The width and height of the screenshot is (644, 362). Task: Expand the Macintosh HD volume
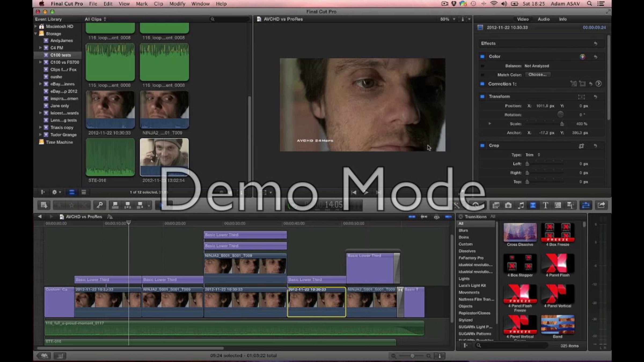click(36, 26)
